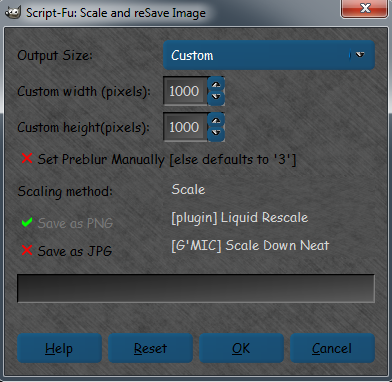The height and width of the screenshot is (382, 392).
Task: Close the Script-Fu dialog window
Action: [x=365, y=8]
